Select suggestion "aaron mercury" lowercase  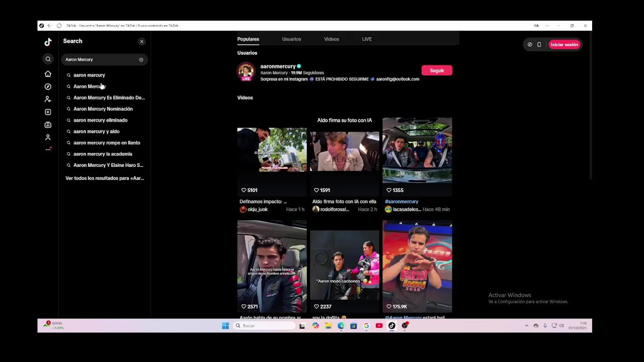point(89,75)
